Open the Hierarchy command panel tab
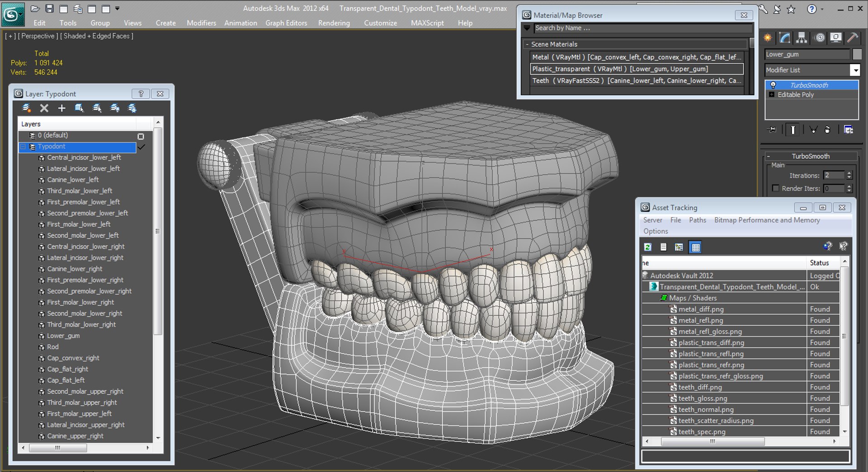 (802, 38)
